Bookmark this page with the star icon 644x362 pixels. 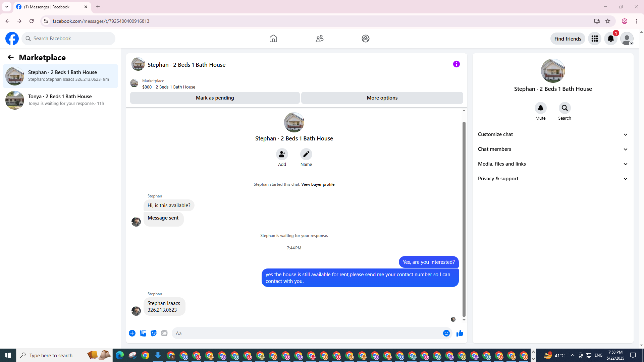[608, 21]
